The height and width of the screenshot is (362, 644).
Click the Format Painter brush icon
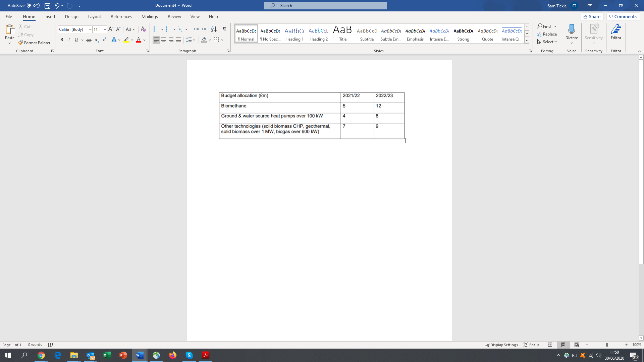click(x=20, y=43)
